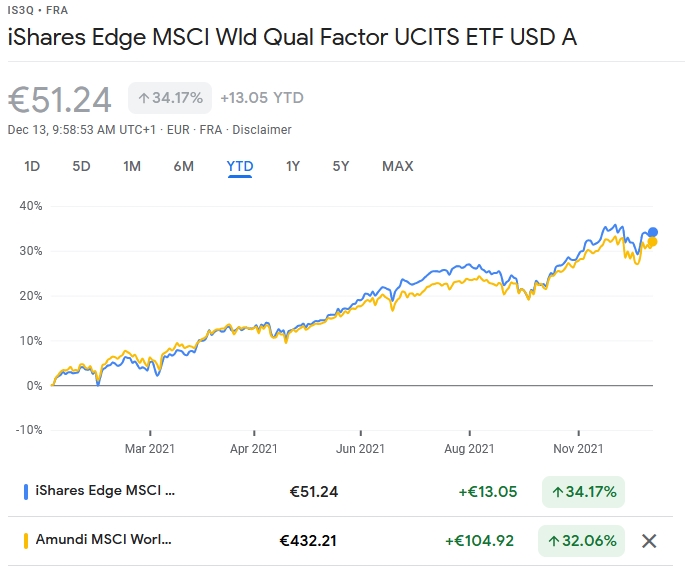
Task: Show the MAX time range
Action: pos(397,166)
